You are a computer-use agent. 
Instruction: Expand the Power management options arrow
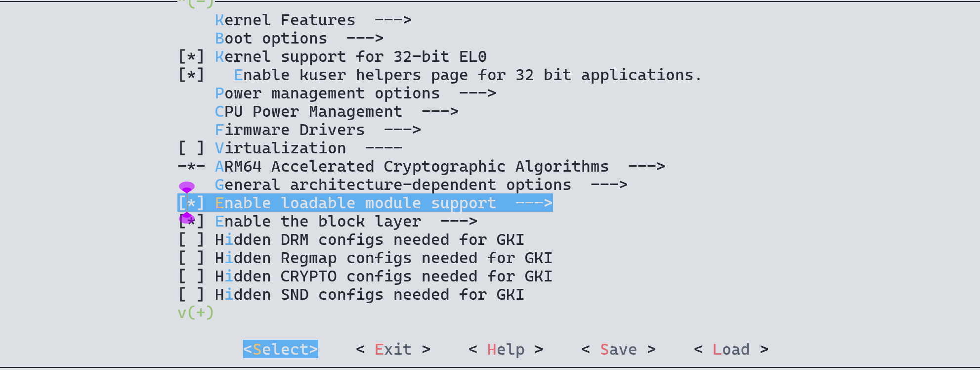point(477,93)
